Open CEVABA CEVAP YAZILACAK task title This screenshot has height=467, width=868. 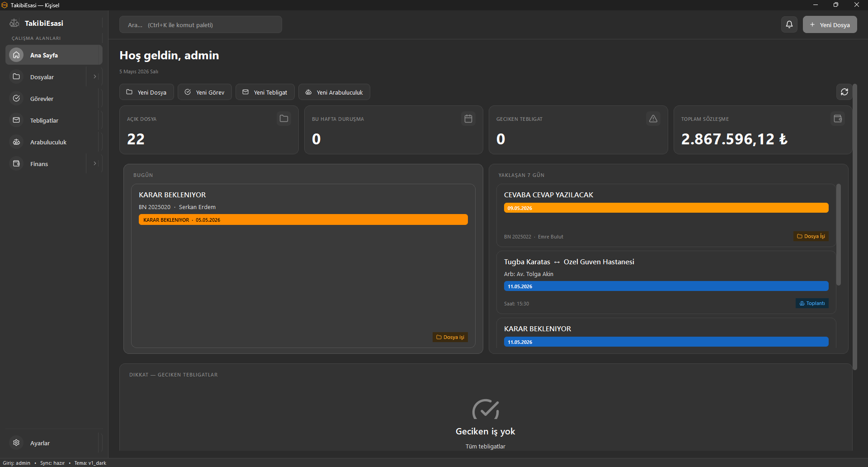[x=548, y=195]
